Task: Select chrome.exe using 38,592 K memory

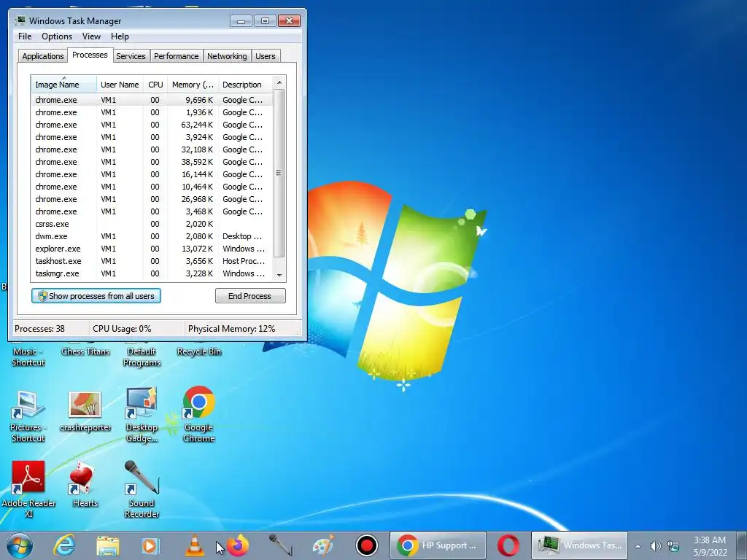Action: click(152, 162)
